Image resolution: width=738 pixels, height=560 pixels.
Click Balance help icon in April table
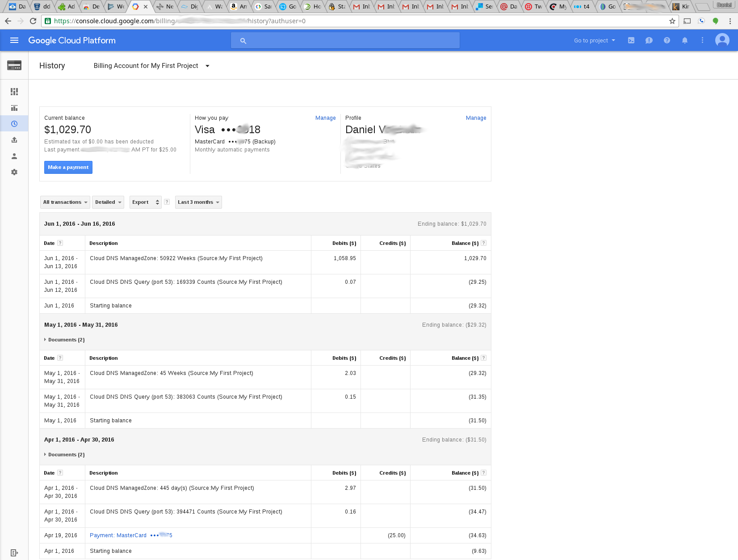coord(483,473)
